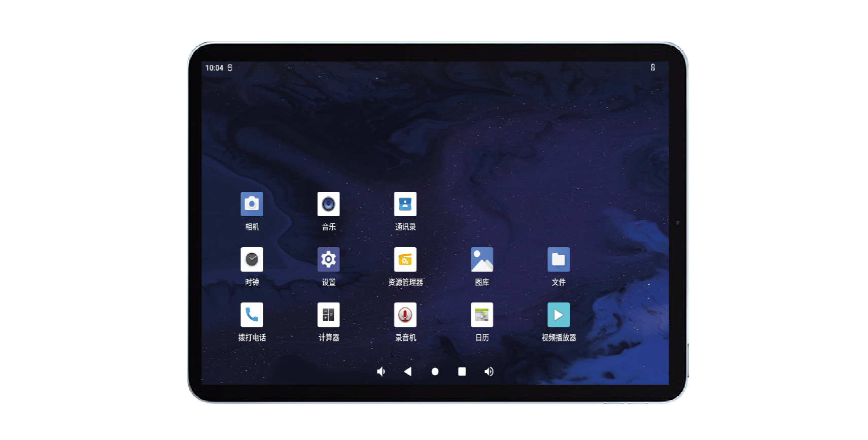The width and height of the screenshot is (868, 440).
Task: Open the Camera app (相机)
Action: (252, 204)
